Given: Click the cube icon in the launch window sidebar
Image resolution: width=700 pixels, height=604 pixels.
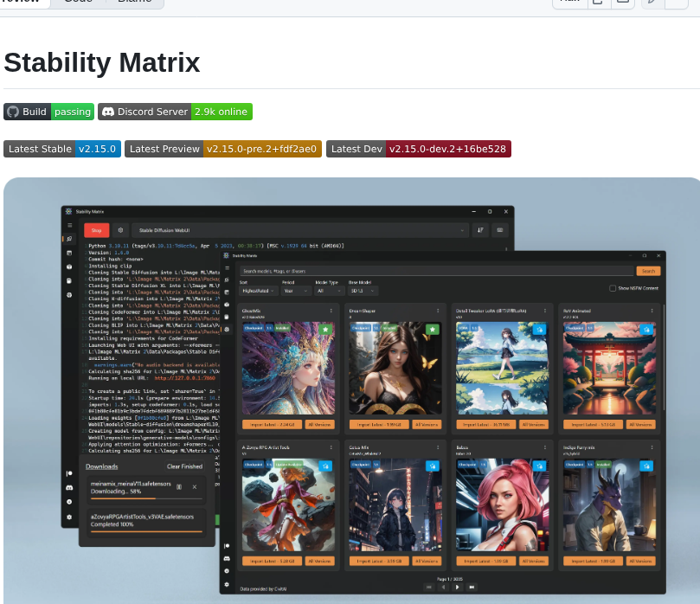Looking at the screenshot, I should coord(69,267).
